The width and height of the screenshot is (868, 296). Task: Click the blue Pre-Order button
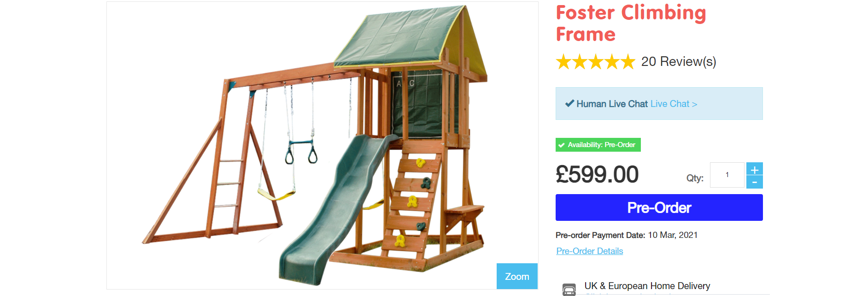(659, 207)
